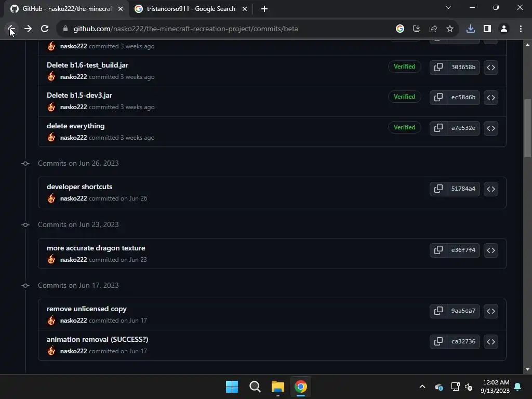Open a new browser tab
This screenshot has height=399, width=532.
click(x=264, y=9)
